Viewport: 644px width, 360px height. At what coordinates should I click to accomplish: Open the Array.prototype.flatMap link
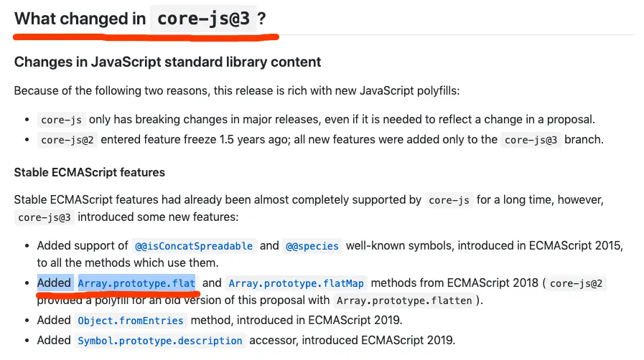[296, 283]
